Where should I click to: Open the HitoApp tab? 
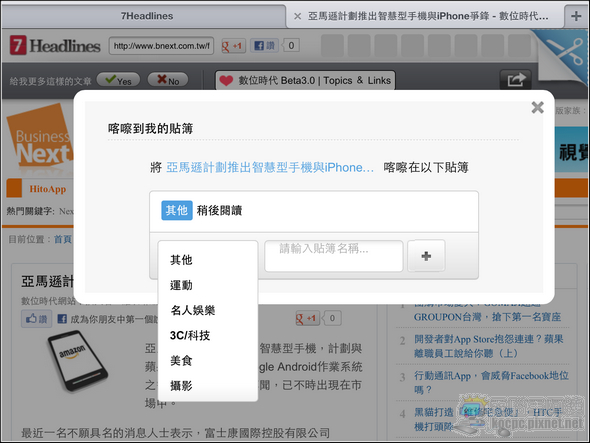coord(47,189)
